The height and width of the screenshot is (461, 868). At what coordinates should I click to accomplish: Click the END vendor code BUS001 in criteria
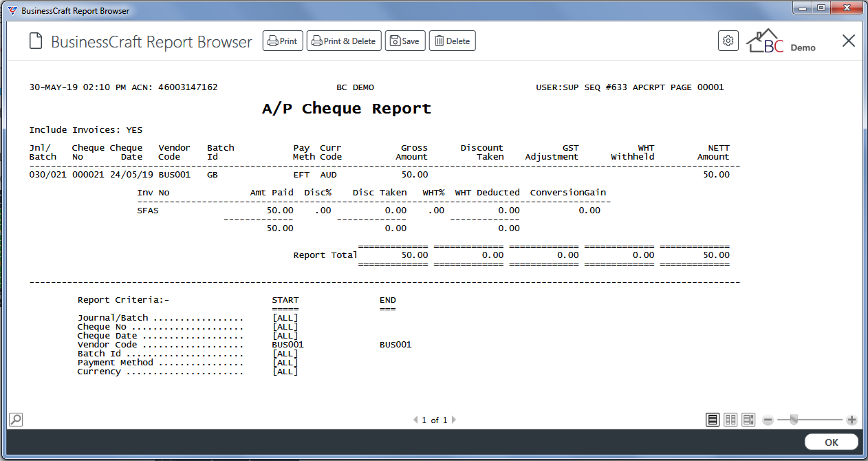[x=395, y=345]
